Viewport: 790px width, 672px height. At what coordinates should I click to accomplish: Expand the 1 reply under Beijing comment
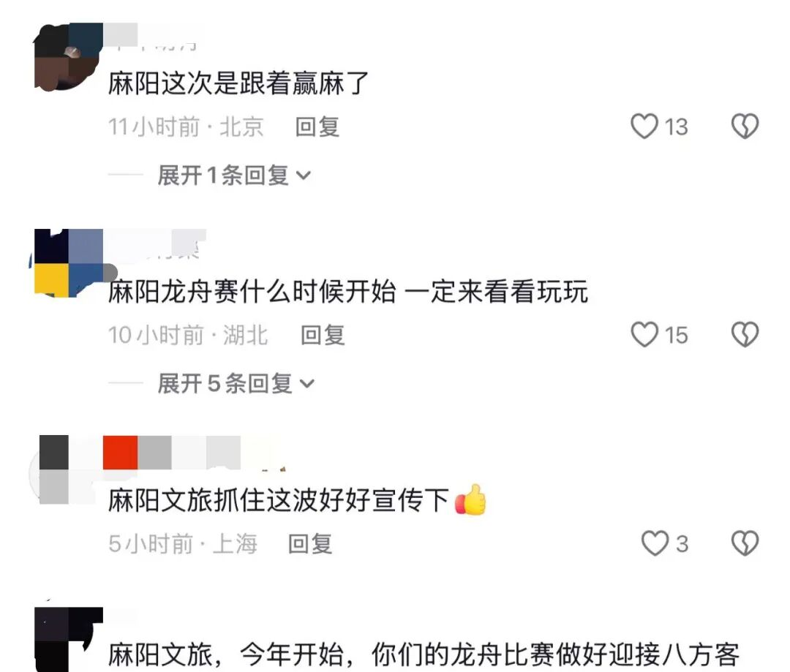[234, 175]
